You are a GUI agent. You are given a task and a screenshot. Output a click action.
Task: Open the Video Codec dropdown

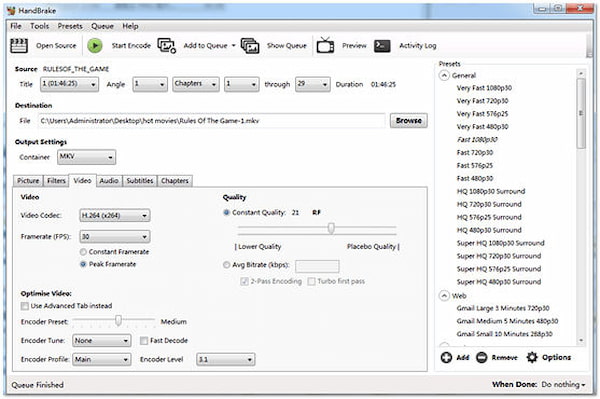point(114,215)
